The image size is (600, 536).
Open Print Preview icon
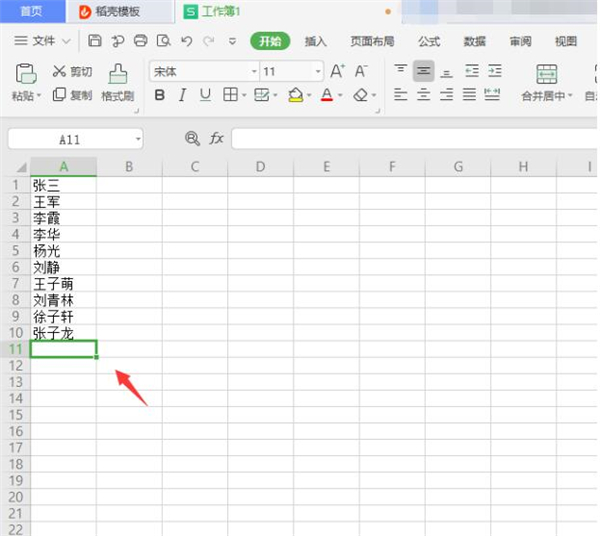163,41
